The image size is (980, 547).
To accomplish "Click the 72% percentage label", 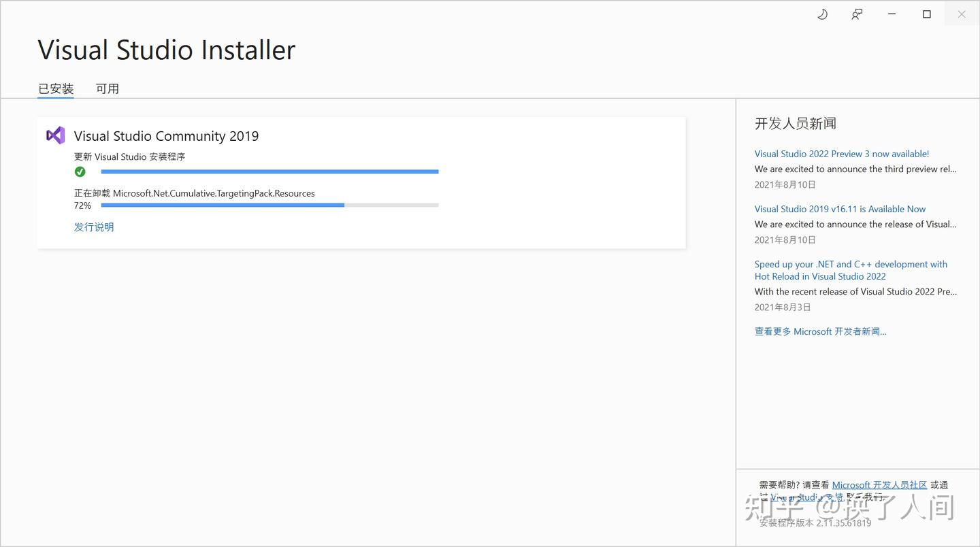I will click(82, 205).
